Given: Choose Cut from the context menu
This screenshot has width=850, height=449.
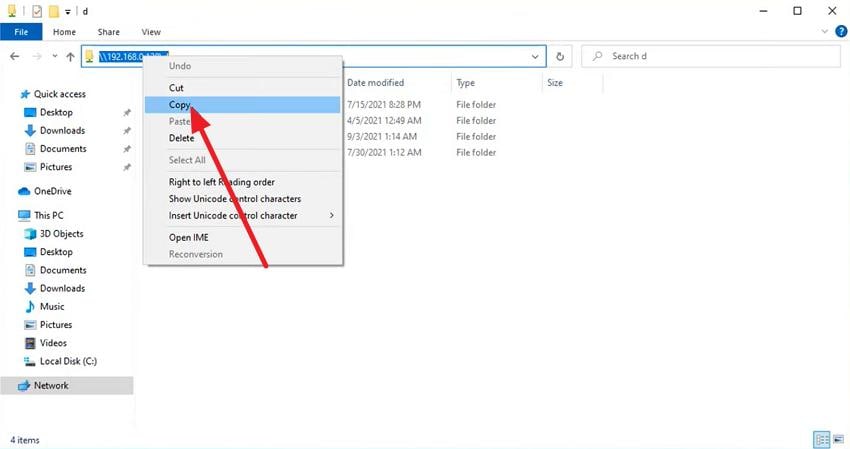Looking at the screenshot, I should click(243, 88).
